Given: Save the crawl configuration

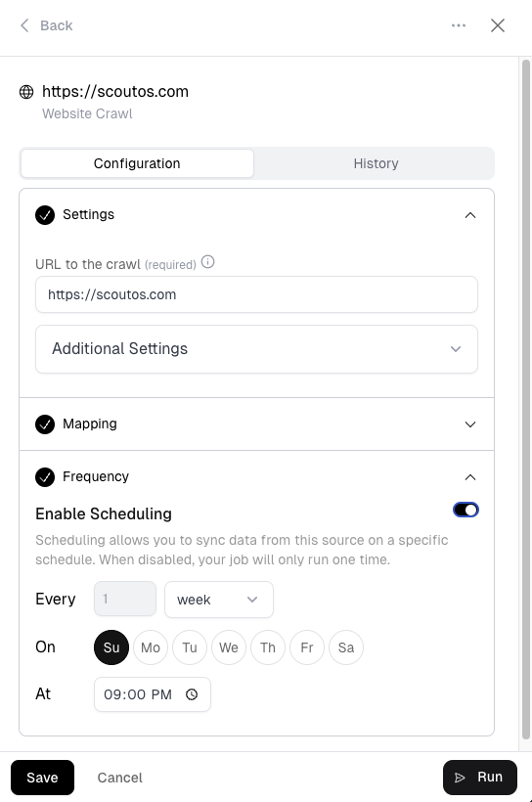Looking at the screenshot, I should 42,778.
